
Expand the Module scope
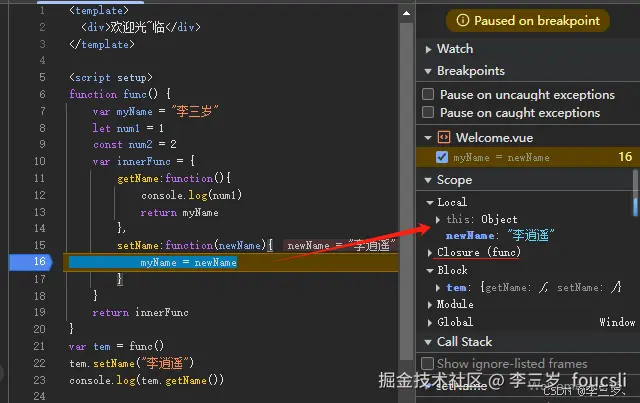tap(429, 305)
